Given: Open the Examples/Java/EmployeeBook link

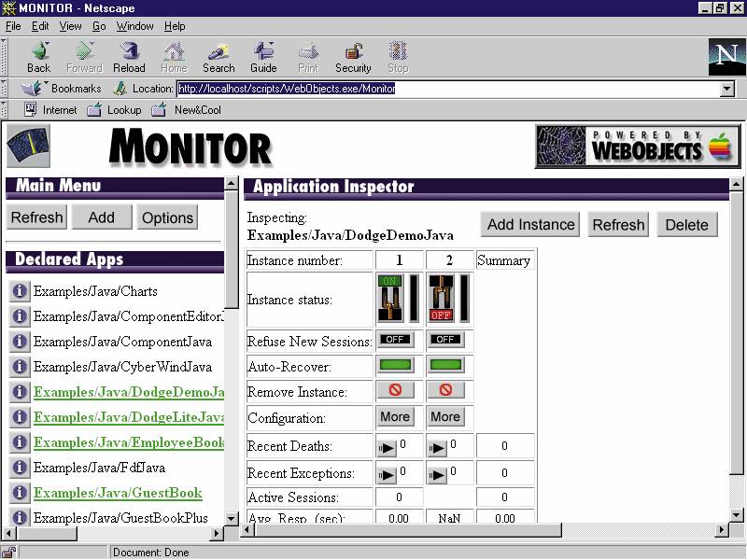Looking at the screenshot, I should [x=129, y=442].
